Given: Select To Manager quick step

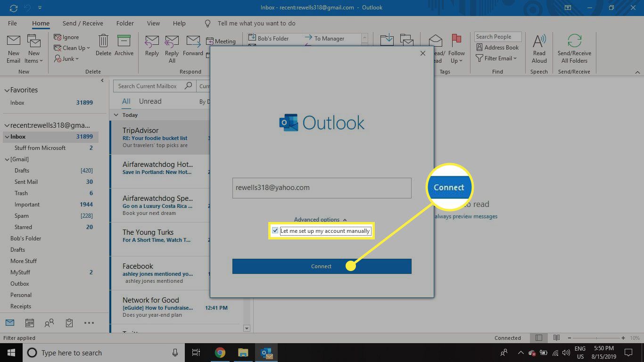Looking at the screenshot, I should tap(324, 39).
